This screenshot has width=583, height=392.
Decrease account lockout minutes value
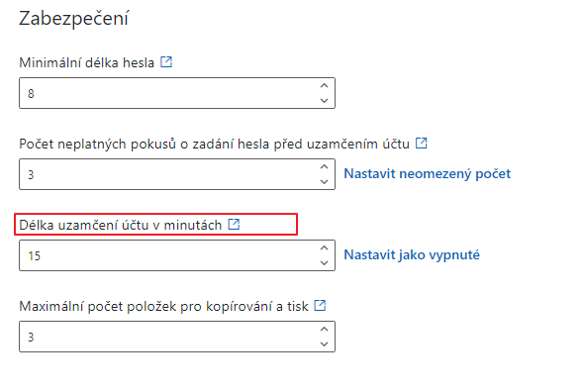tap(325, 262)
